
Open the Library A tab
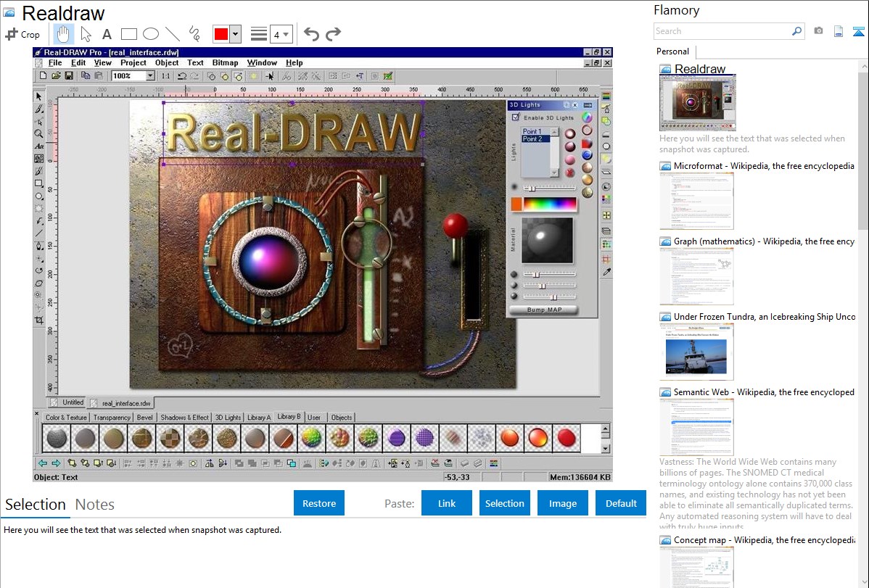coord(259,418)
